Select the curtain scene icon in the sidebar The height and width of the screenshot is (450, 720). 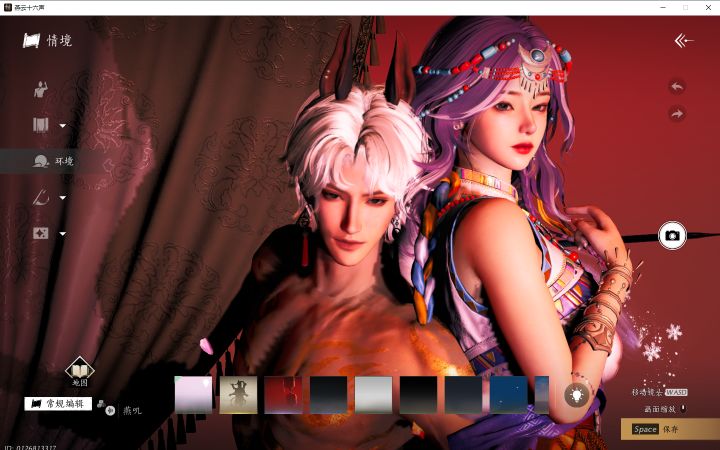(x=41, y=125)
